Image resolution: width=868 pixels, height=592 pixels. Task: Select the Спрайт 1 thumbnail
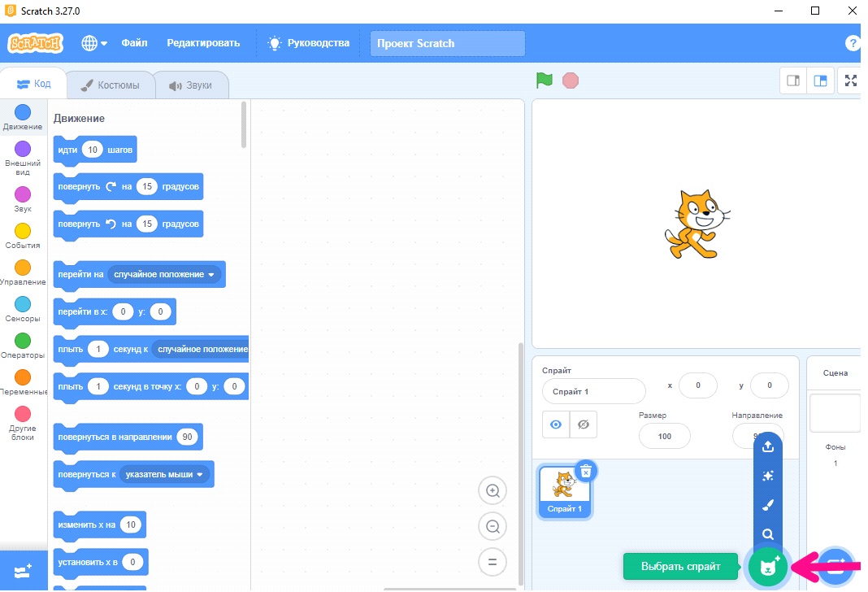tap(564, 492)
